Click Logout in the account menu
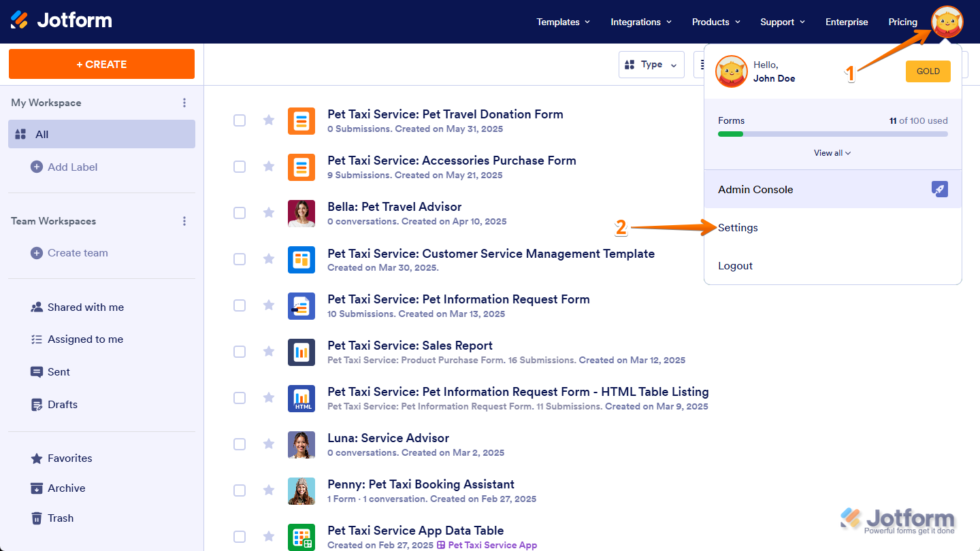This screenshot has height=551, width=980. pos(735,265)
